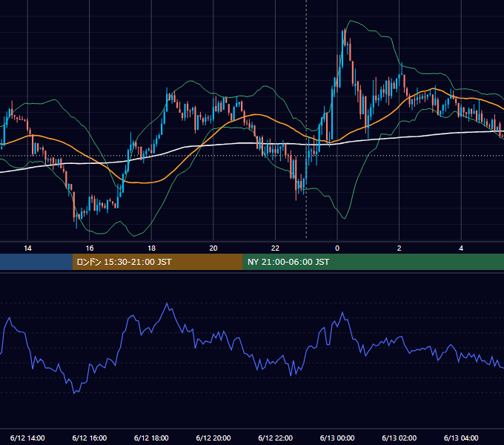Click the 6/13 04:00 date label

pos(461,438)
